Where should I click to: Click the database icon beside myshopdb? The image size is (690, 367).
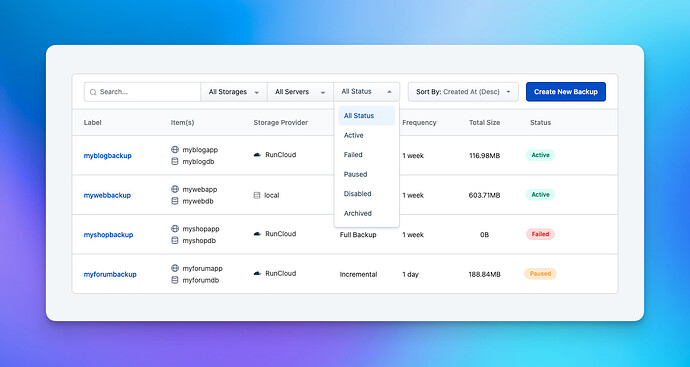(x=175, y=241)
